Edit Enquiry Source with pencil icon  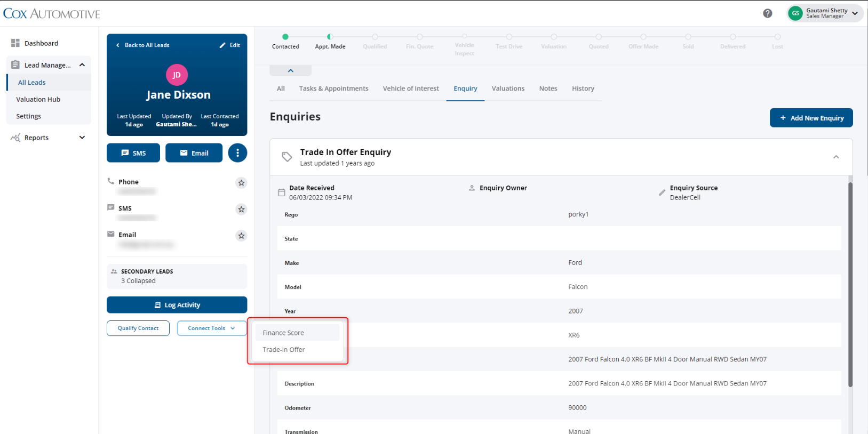point(662,192)
